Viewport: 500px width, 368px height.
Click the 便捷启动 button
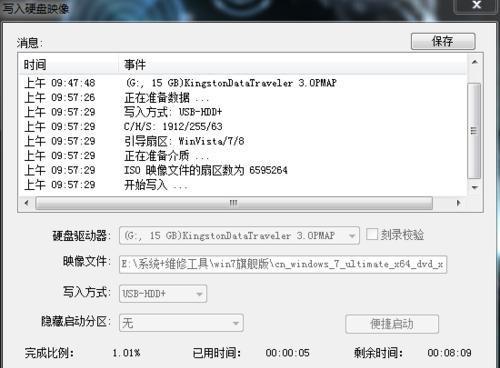pos(392,324)
